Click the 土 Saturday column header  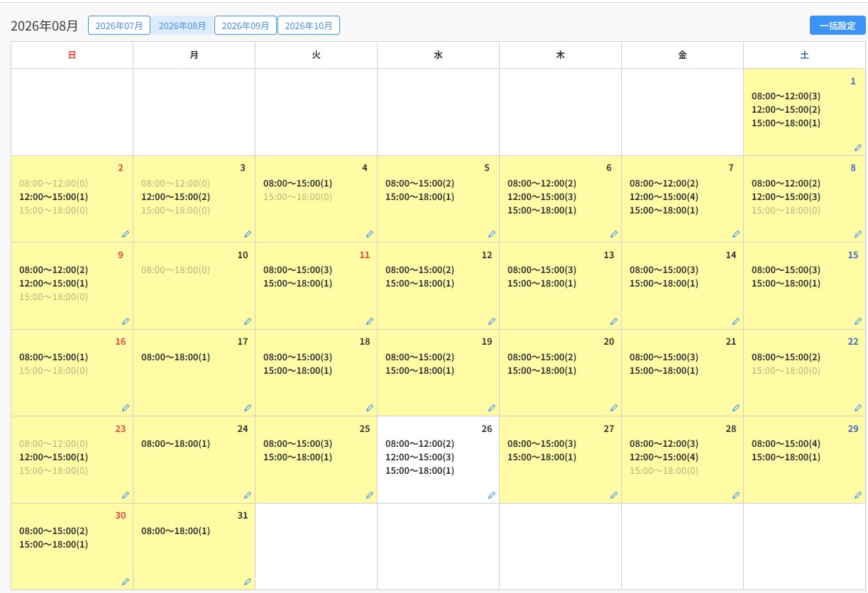804,55
